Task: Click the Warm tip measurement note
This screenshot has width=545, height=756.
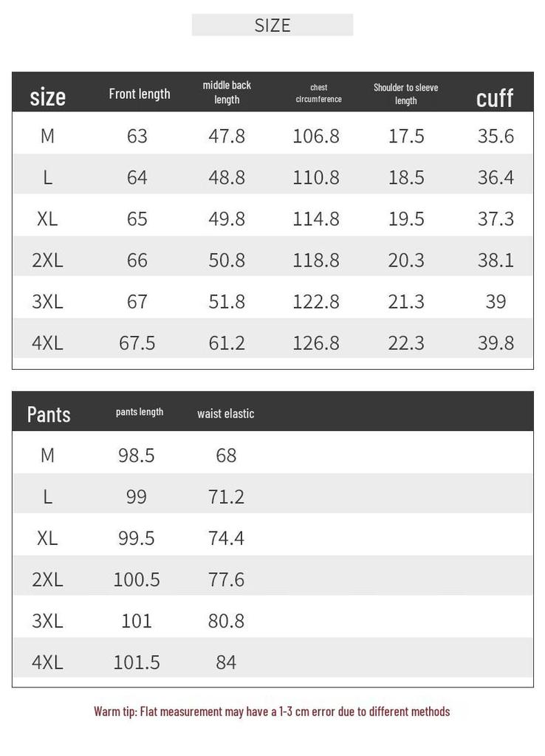Action: point(272,712)
